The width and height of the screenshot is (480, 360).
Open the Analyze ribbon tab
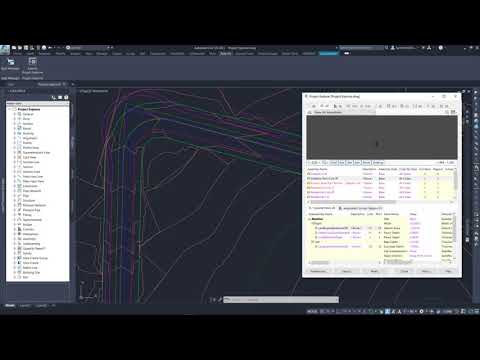(x=75, y=53)
